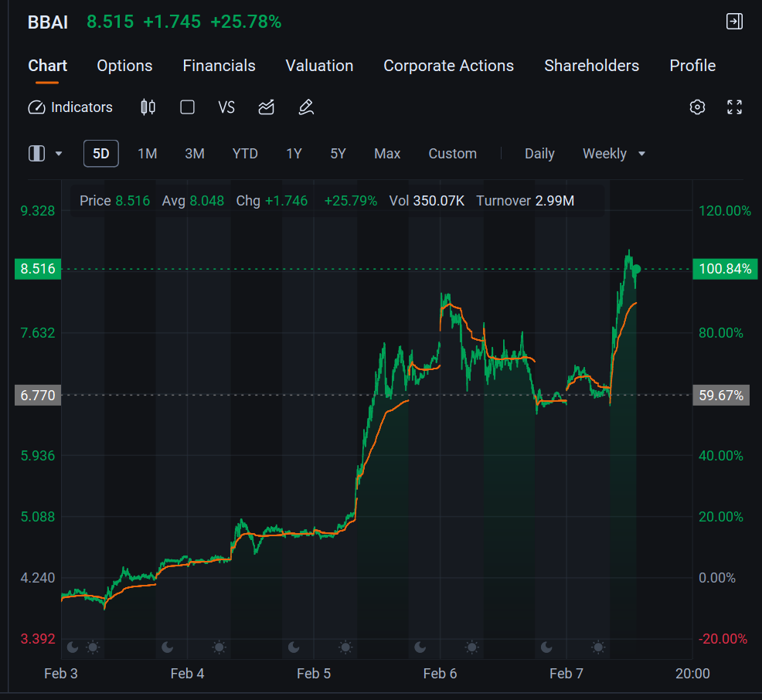Switch to the Profile tab
This screenshot has width=762, height=700.
[692, 66]
